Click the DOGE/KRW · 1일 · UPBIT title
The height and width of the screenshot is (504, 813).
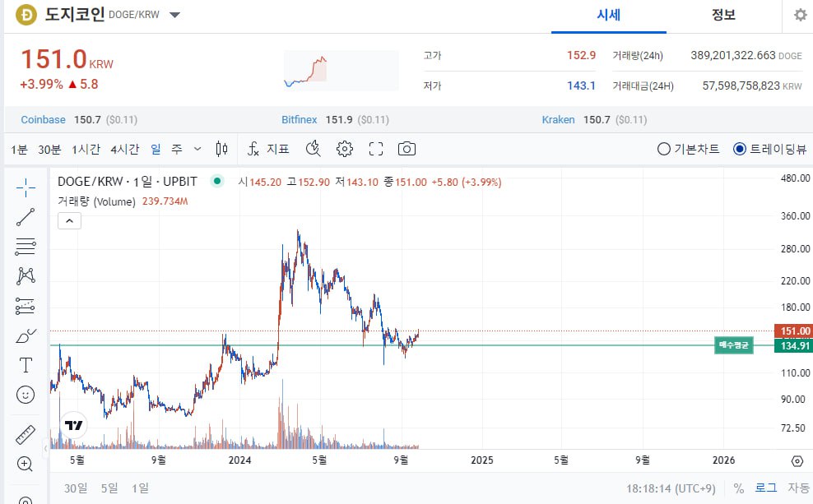128,182
